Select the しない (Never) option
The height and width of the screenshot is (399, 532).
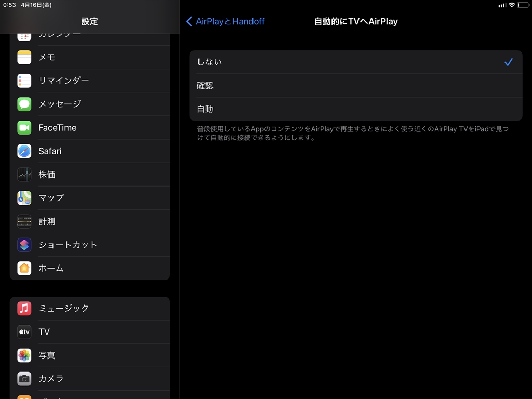[x=356, y=62]
